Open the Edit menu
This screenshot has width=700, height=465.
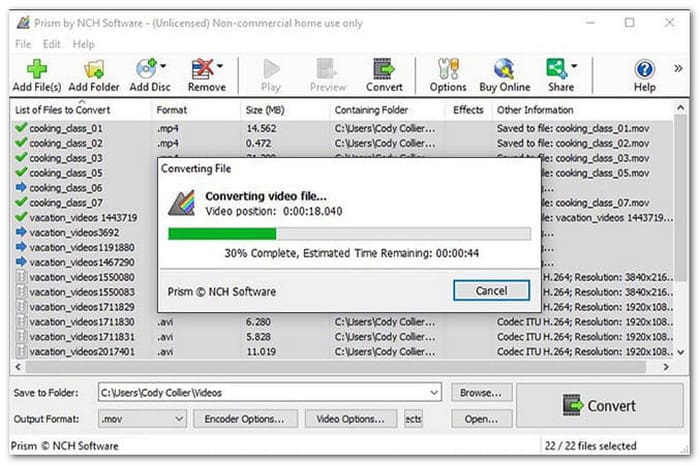(52, 44)
